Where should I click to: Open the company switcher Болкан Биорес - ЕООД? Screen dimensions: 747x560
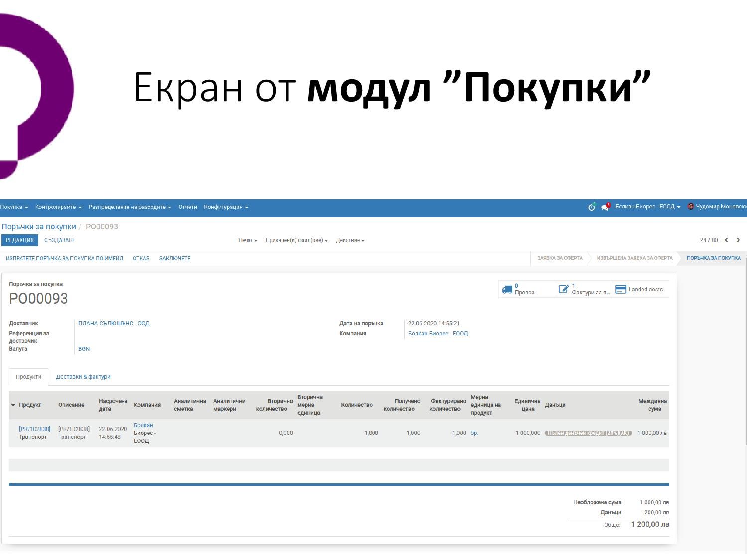pyautogui.click(x=647, y=207)
